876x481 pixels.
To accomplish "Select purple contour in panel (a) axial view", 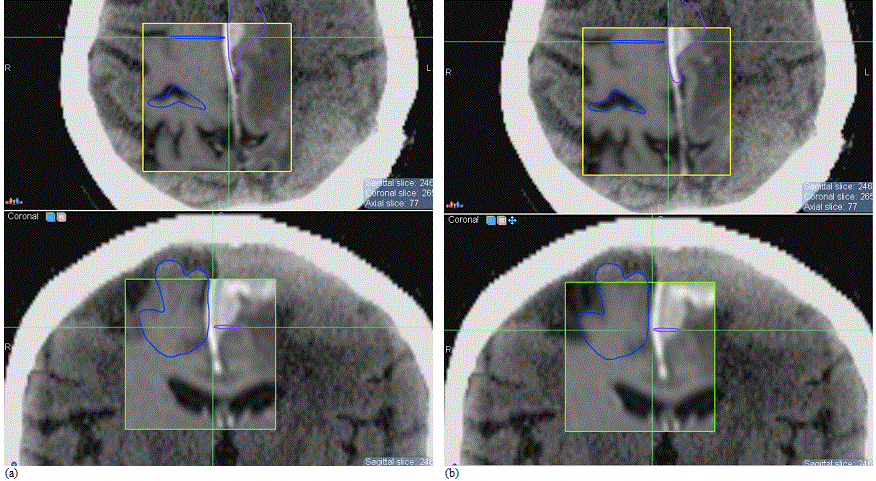I will (247, 39).
